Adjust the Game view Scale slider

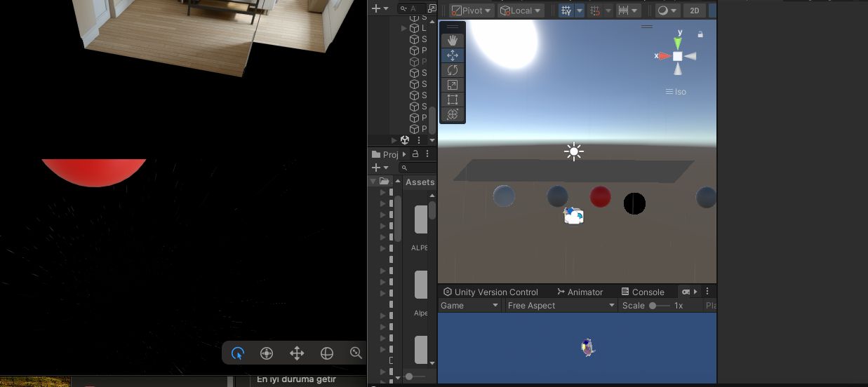click(660, 306)
